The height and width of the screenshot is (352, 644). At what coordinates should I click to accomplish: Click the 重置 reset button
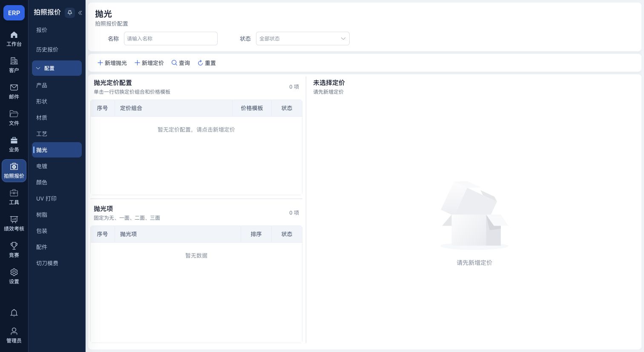(x=207, y=63)
